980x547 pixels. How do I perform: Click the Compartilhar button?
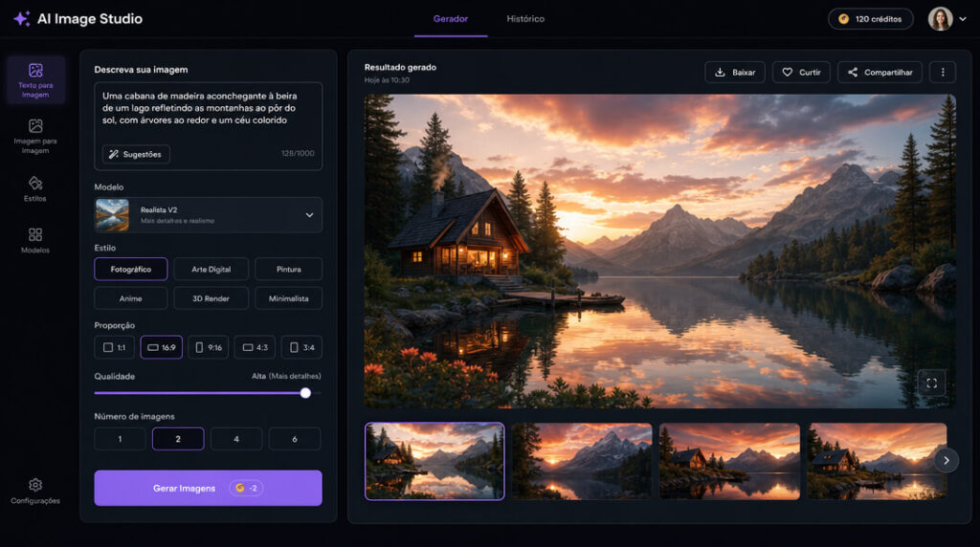pos(880,73)
